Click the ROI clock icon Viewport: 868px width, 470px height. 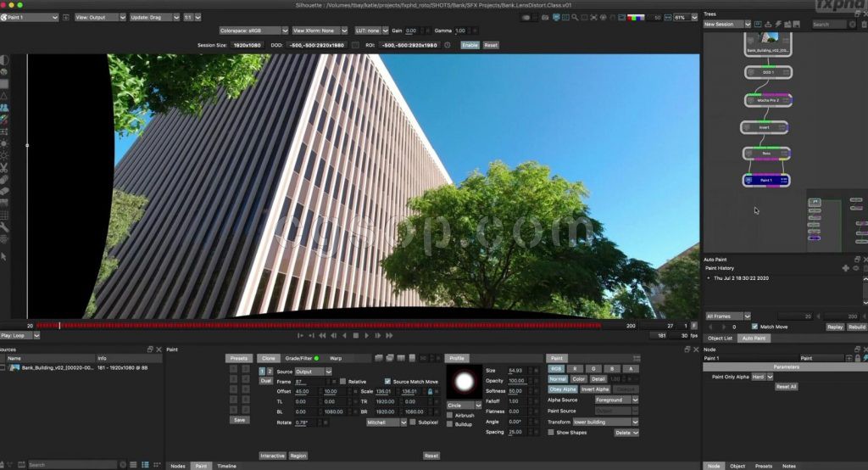pos(448,46)
